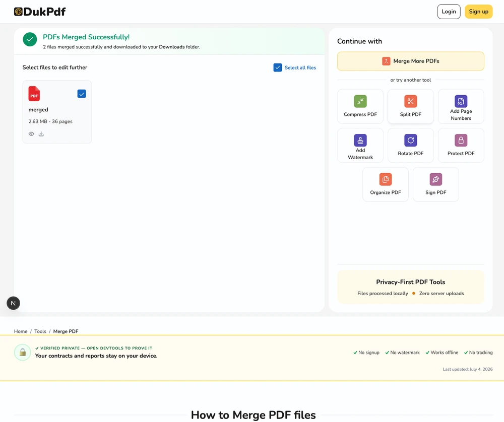Viewport: 504px width, 422px height.
Task: Click the padlock privacy icon
Action: (23, 353)
